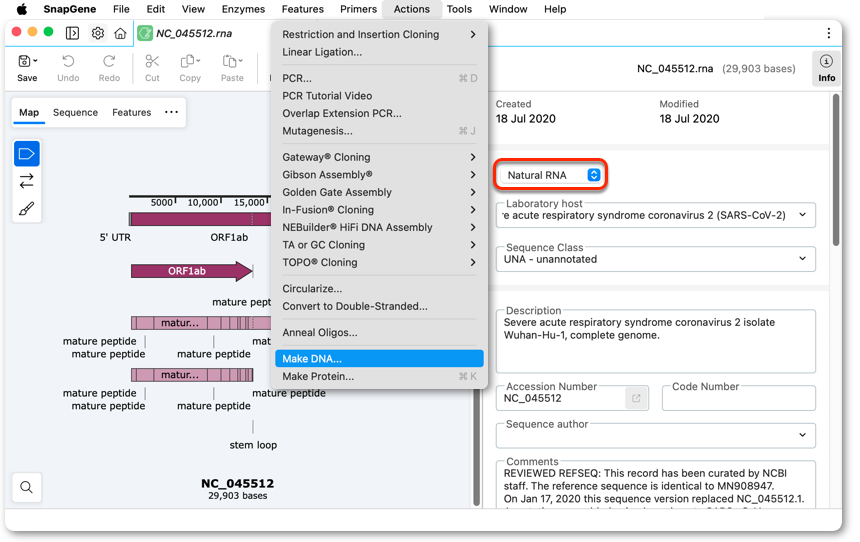This screenshot has height=542, width=860.
Task: Open the Natural RNA type dropdown
Action: 551,175
